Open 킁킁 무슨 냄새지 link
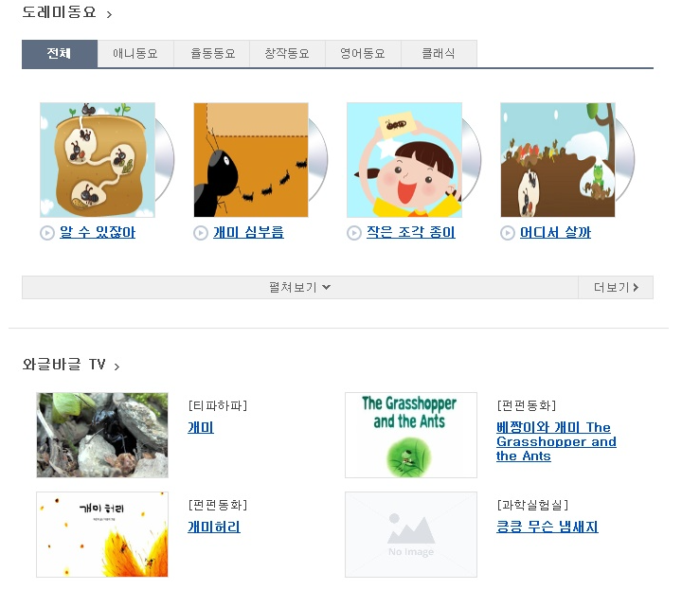 (547, 527)
